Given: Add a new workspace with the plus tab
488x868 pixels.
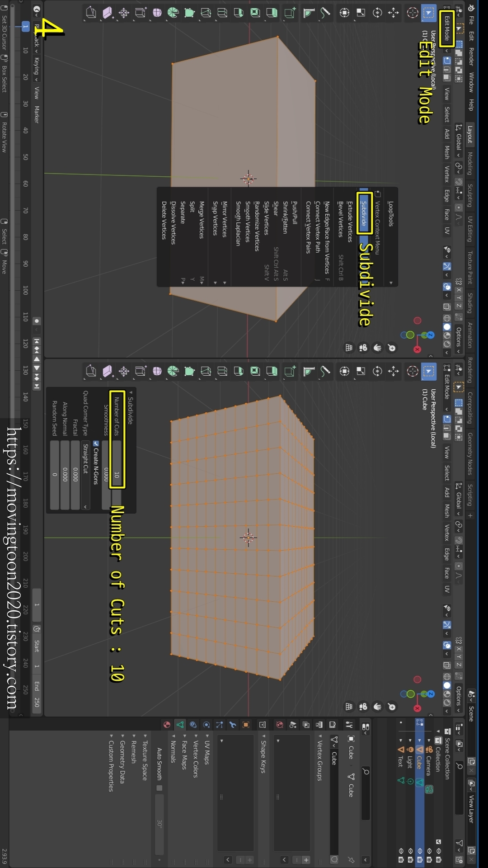Looking at the screenshot, I should [470, 515].
